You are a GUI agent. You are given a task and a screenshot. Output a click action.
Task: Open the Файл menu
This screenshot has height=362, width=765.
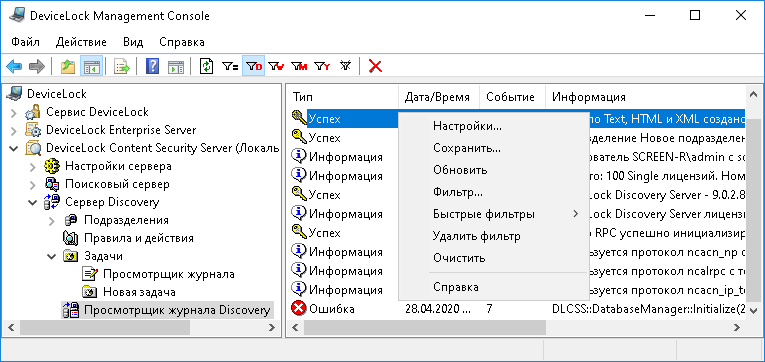click(x=25, y=41)
